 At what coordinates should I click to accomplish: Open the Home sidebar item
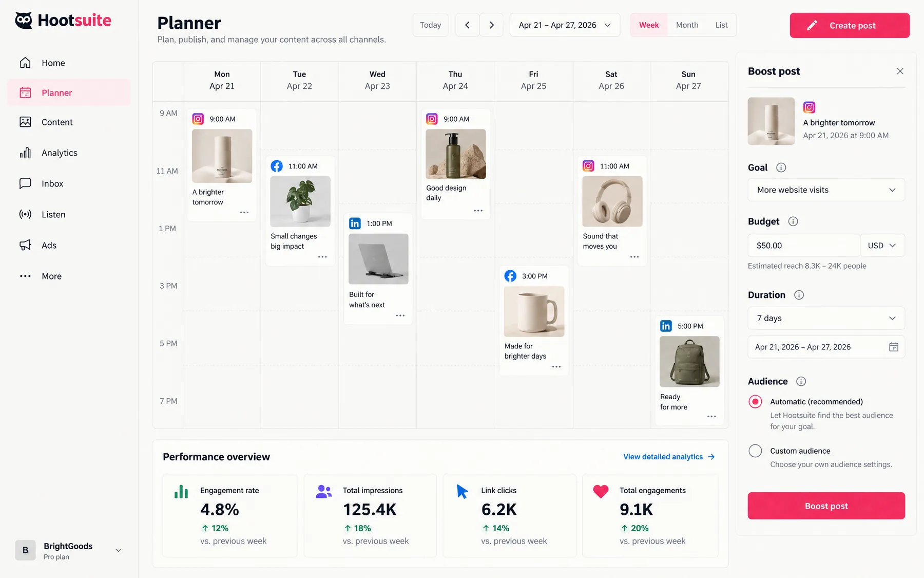(69, 63)
